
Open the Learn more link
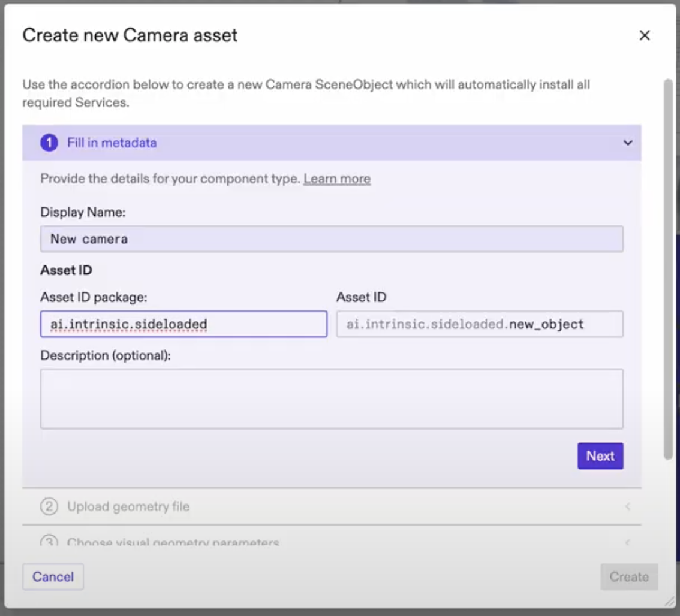pyautogui.click(x=337, y=178)
